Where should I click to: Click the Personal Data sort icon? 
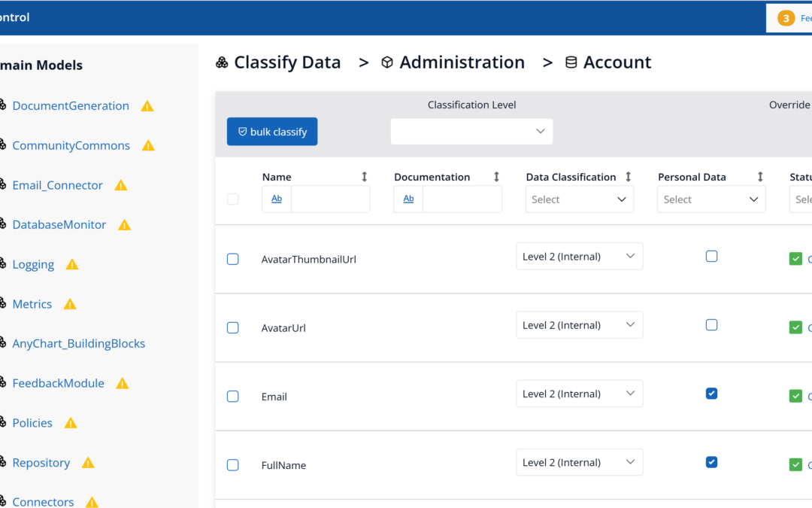[760, 177]
